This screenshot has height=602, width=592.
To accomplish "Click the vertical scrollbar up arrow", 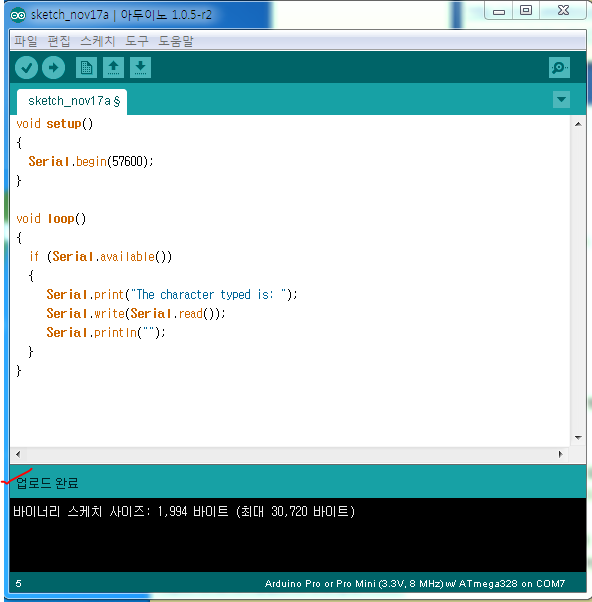I will click(x=578, y=124).
